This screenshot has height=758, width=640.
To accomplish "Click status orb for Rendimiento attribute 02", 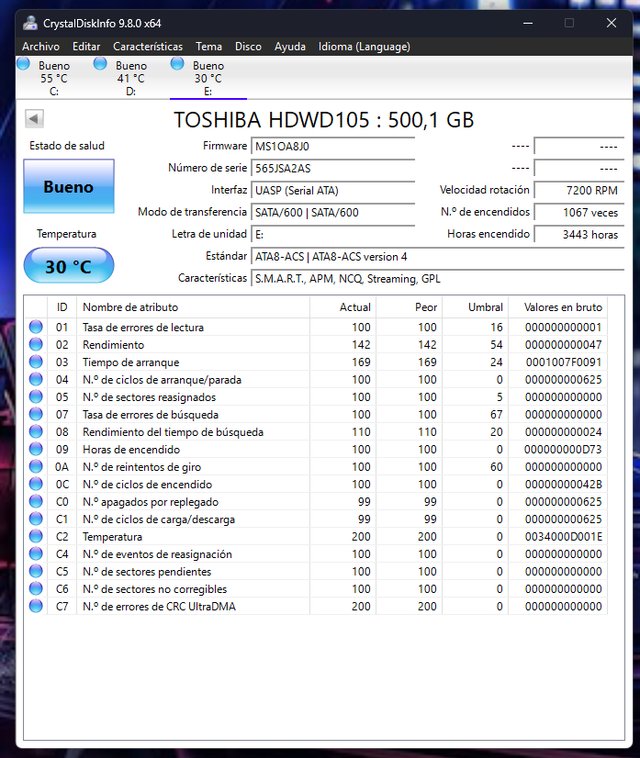I will pos(36,344).
